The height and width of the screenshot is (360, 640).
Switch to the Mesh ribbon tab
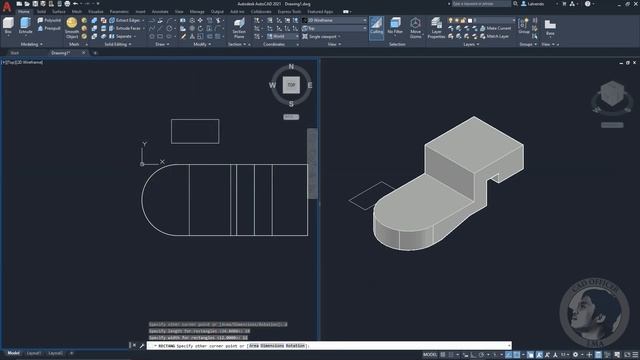coord(77,12)
